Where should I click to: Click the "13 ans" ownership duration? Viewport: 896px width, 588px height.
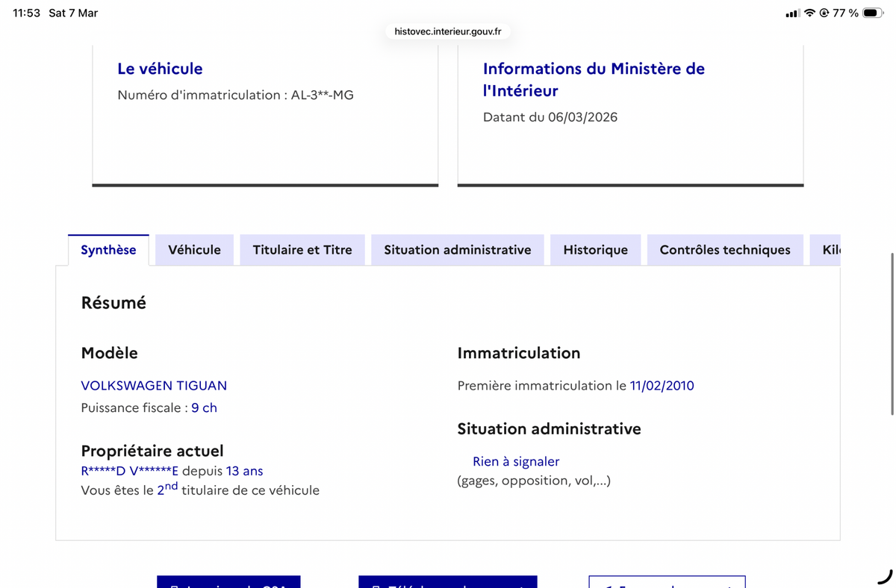tap(244, 471)
